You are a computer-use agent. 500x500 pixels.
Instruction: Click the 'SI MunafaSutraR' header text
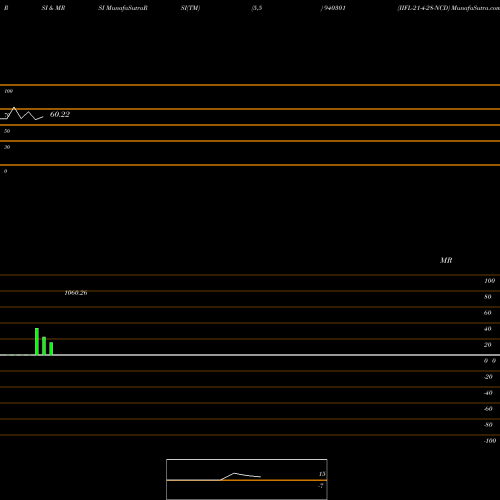(x=123, y=8)
